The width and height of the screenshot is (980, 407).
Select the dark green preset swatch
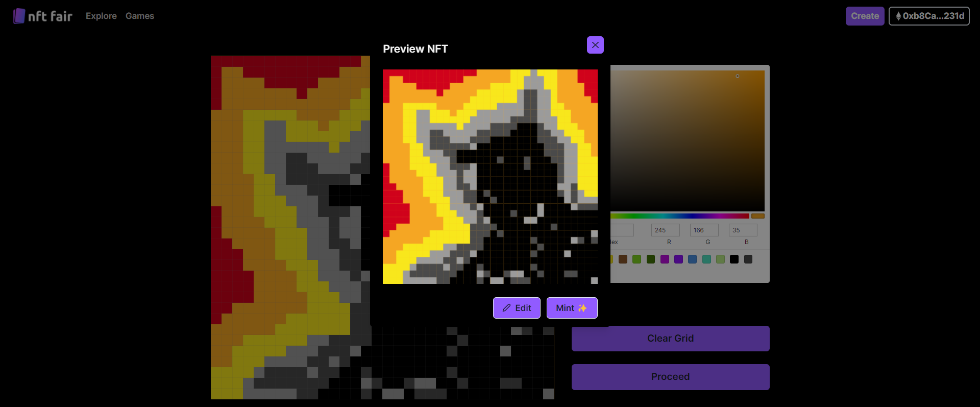pos(651,259)
